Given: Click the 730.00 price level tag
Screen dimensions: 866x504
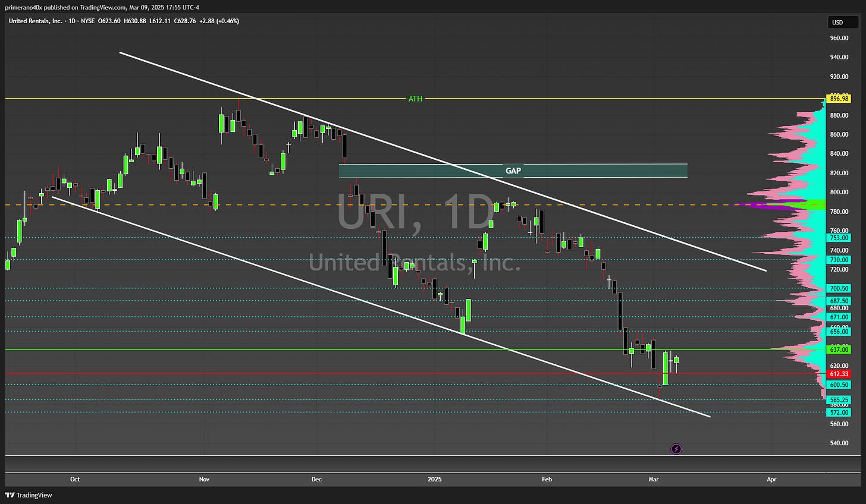Looking at the screenshot, I should pyautogui.click(x=839, y=260).
